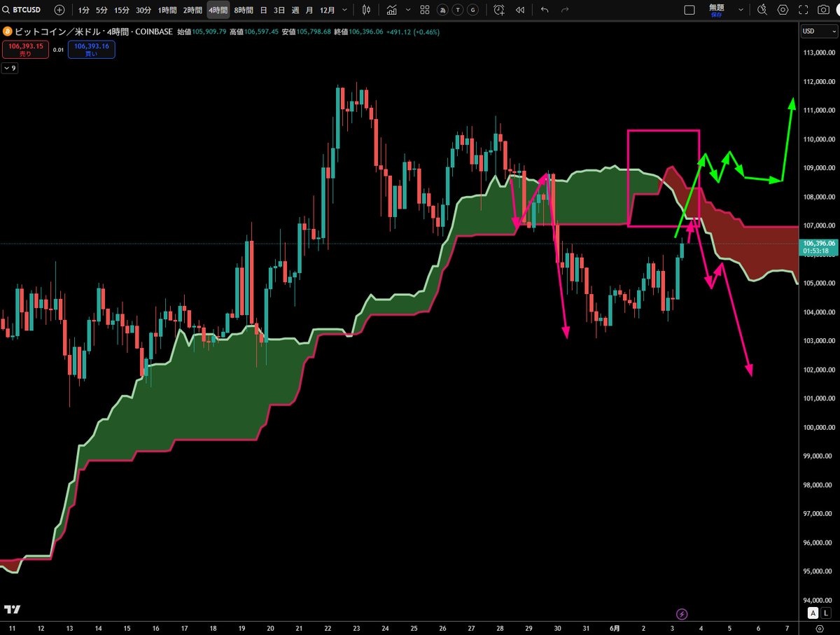Toggle auto scale A button

(813, 613)
